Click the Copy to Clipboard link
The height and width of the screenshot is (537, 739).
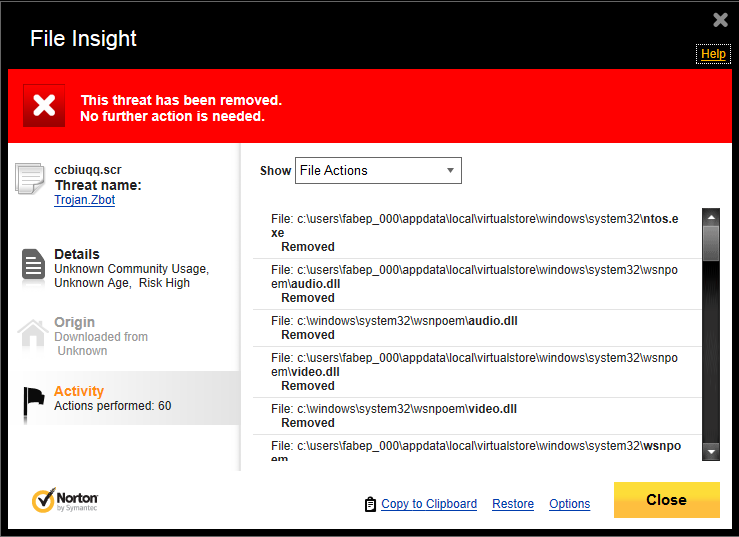tap(429, 504)
